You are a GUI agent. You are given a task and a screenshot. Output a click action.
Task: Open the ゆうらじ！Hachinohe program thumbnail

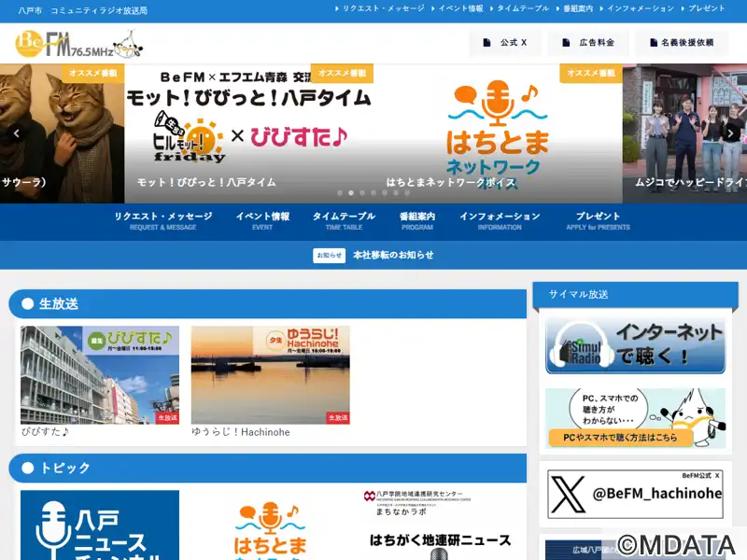pos(270,375)
